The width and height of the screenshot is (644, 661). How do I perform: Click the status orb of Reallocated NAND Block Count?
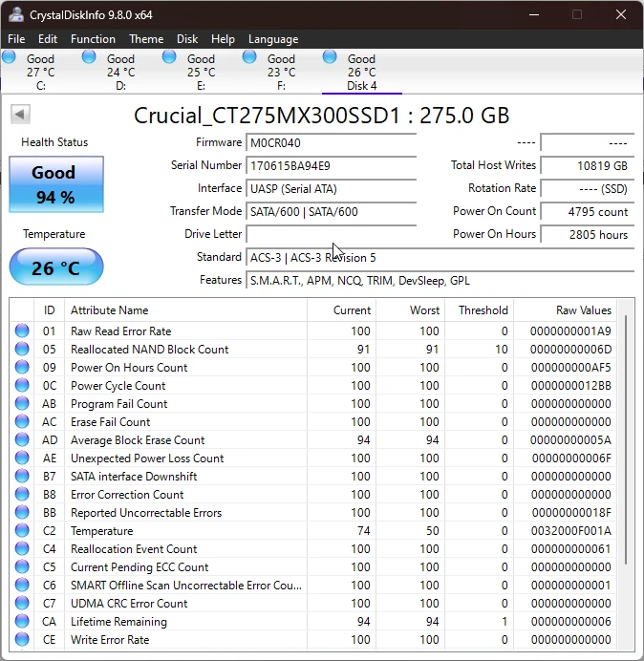tap(22, 349)
